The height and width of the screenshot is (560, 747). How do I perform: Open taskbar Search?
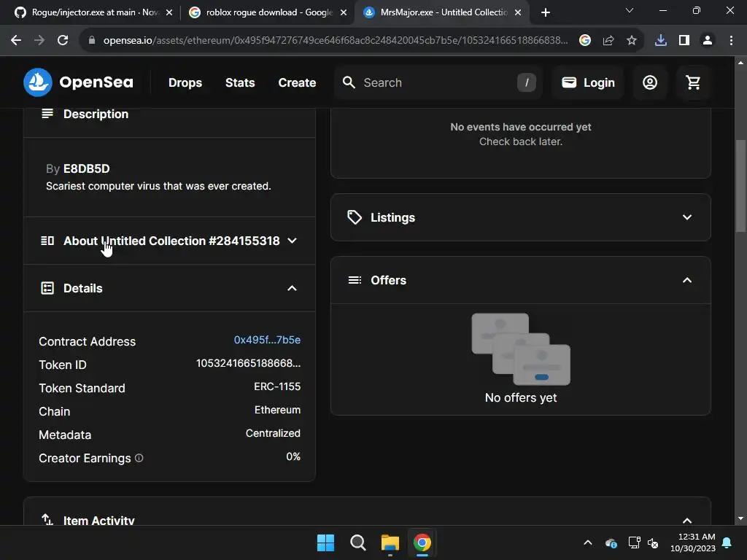(x=357, y=542)
